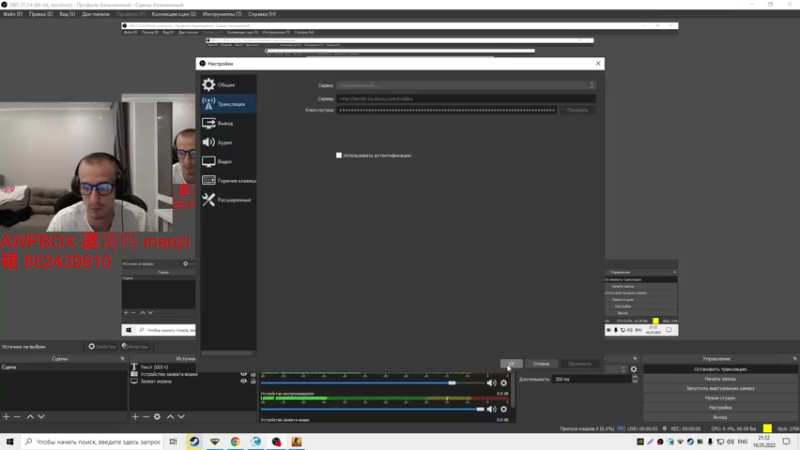Remove the selected source with the minus icon

point(146,417)
